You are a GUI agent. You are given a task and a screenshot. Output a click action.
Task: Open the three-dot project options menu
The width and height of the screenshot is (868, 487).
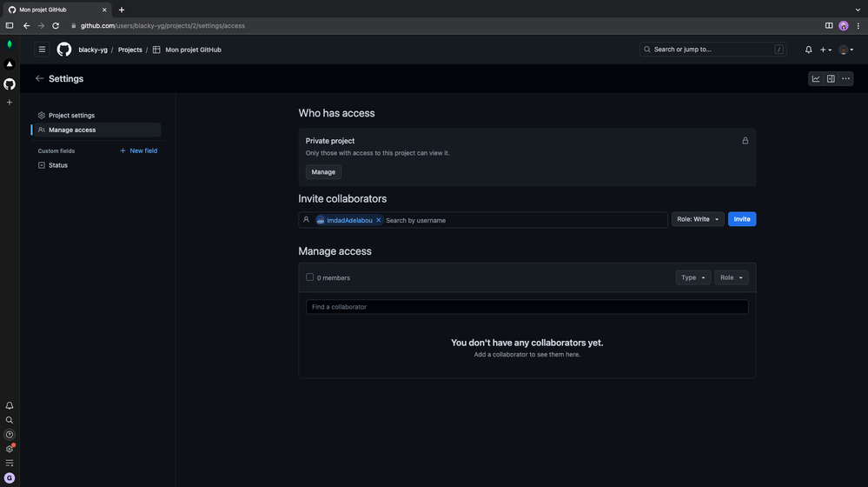845,78
